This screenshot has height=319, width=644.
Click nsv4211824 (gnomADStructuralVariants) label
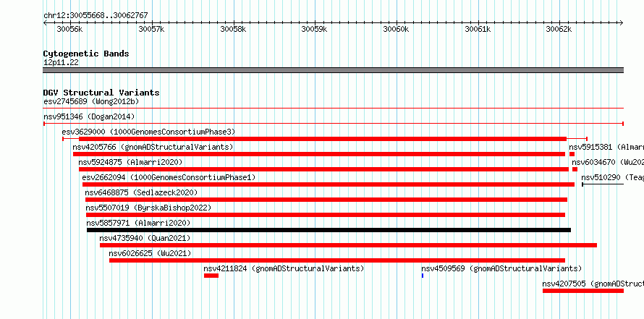click(x=284, y=268)
